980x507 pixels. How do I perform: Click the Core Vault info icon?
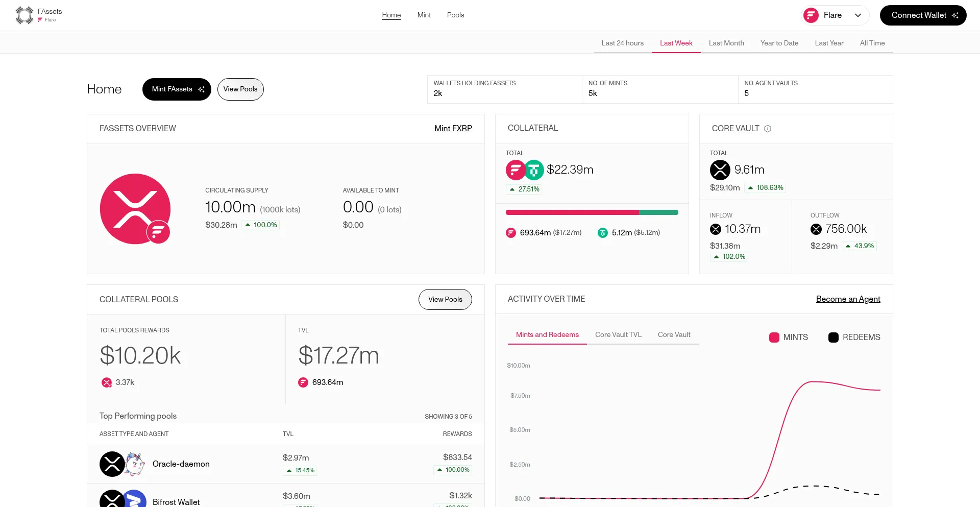point(767,129)
